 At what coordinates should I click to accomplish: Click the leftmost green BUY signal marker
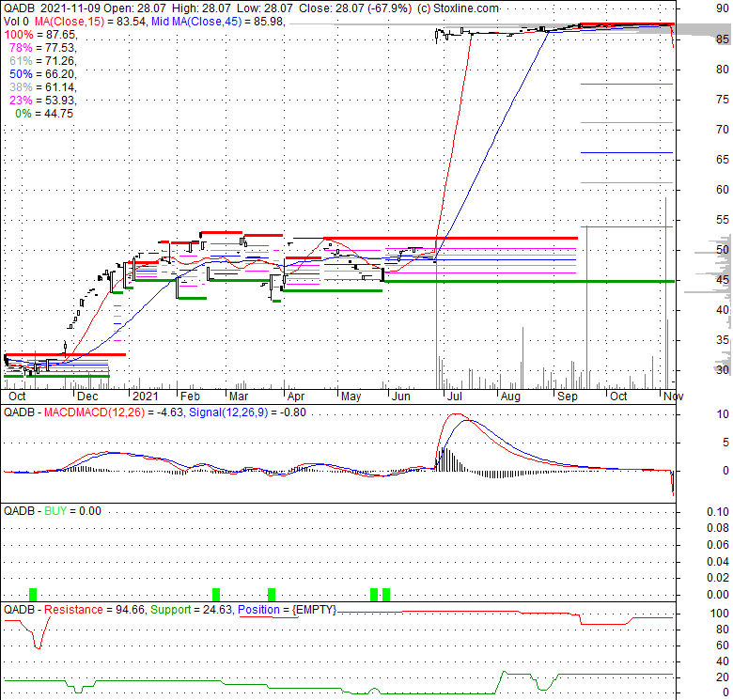click(33, 594)
